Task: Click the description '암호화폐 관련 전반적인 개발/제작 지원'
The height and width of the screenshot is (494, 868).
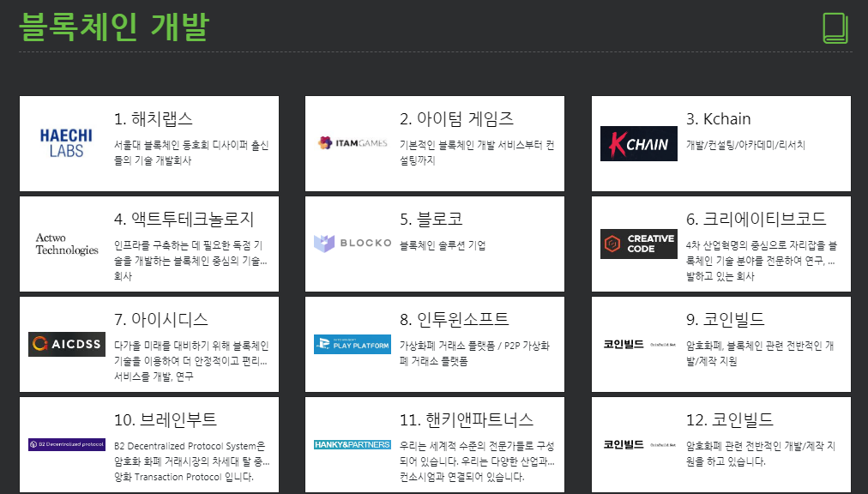Action: point(761,454)
